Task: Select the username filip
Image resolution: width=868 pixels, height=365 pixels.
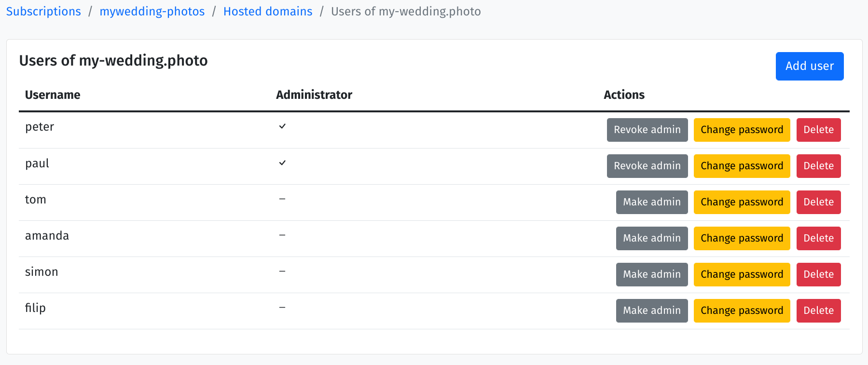Action: pos(35,308)
